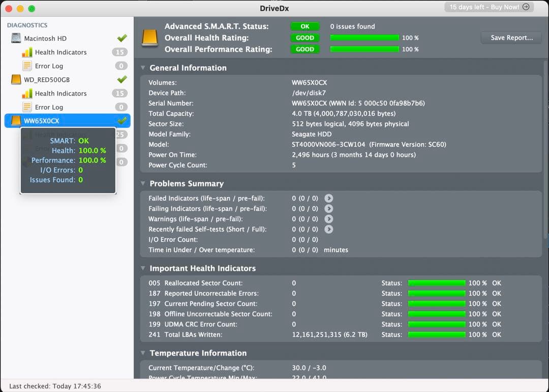Click arrow icon in Buy Now banner
The height and width of the screenshot is (392, 549).
pyautogui.click(x=526, y=7)
